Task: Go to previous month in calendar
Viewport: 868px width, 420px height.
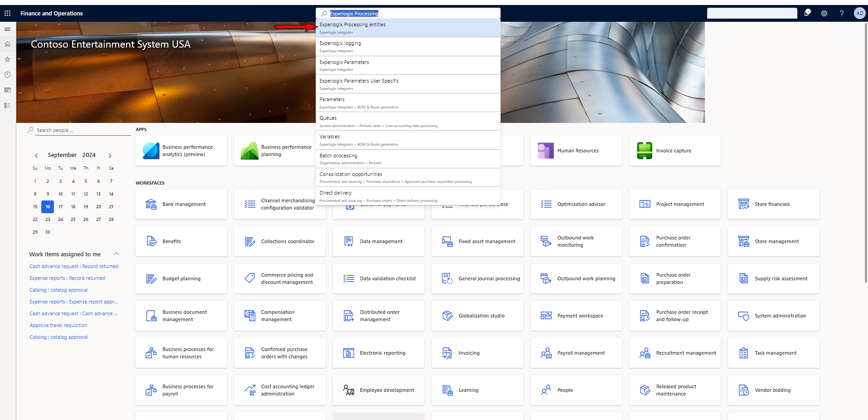Action: tap(36, 156)
